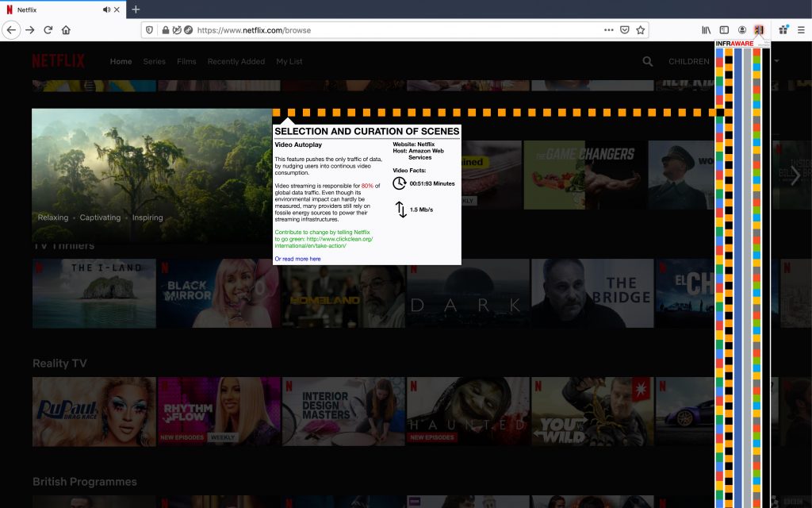The height and width of the screenshot is (508, 812).
Task: Open the Firefox account icon
Action: [742, 30]
